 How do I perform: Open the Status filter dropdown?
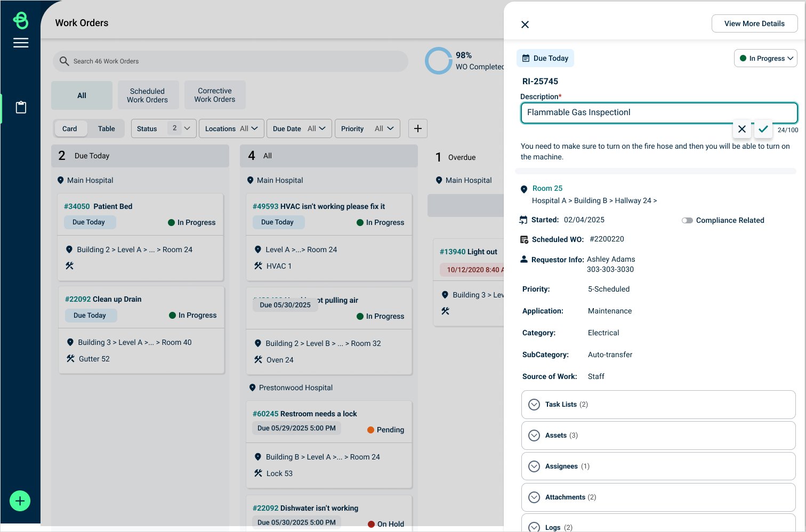tap(164, 128)
